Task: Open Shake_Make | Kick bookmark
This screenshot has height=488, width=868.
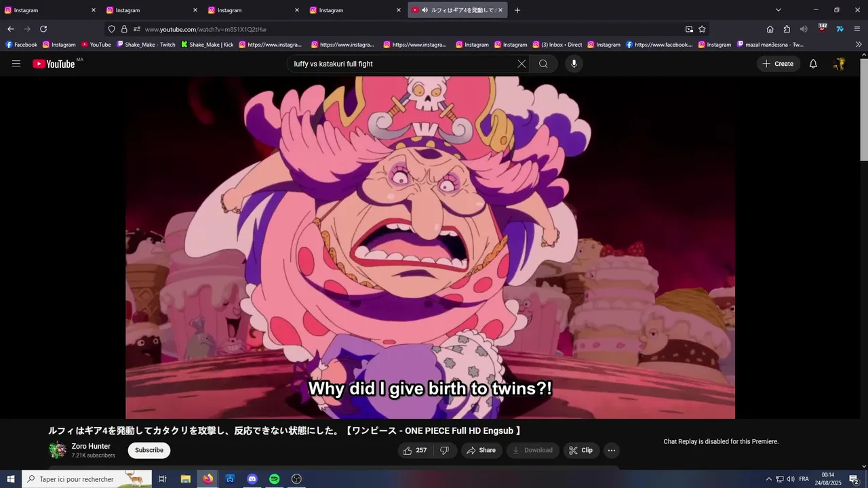Action: pos(207,45)
